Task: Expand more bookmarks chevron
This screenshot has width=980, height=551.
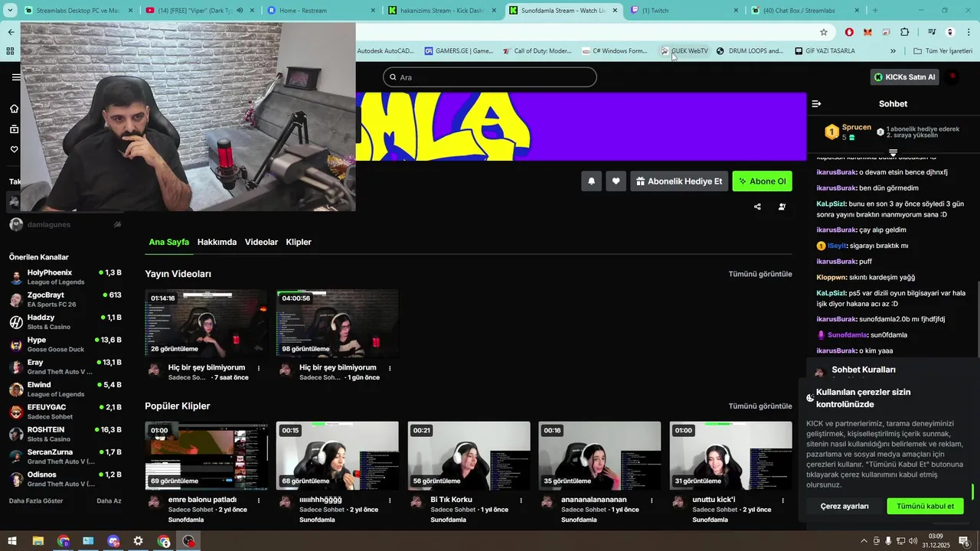Action: pyautogui.click(x=893, y=51)
